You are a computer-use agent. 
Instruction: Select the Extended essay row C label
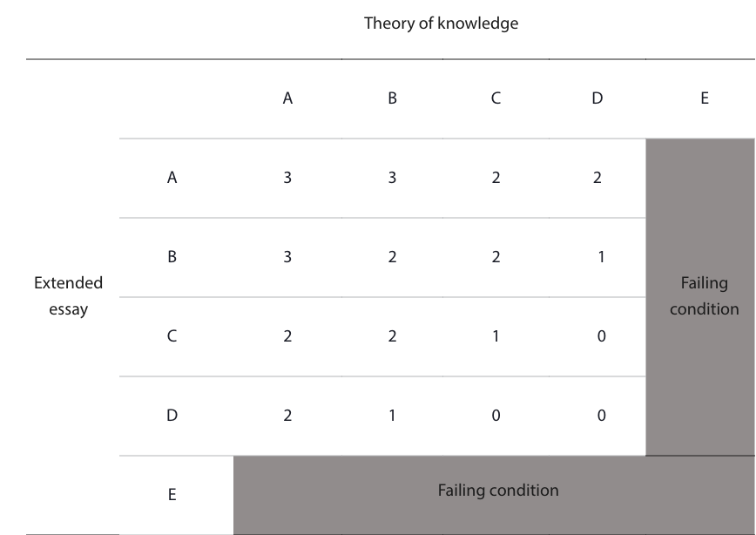[172, 336]
